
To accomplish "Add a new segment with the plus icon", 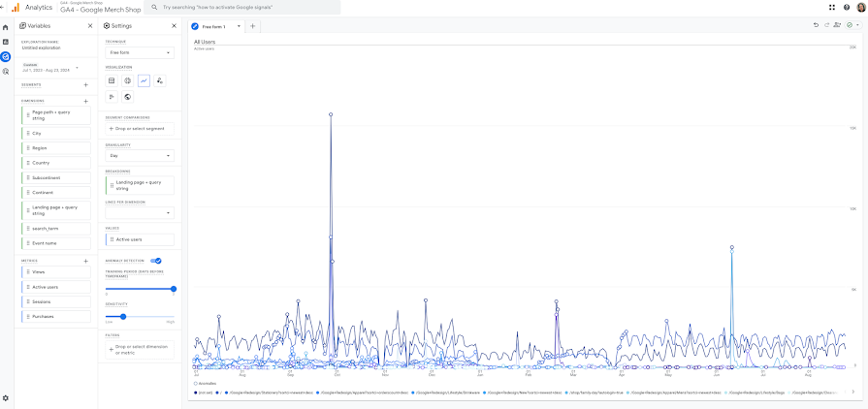I will [85, 84].
